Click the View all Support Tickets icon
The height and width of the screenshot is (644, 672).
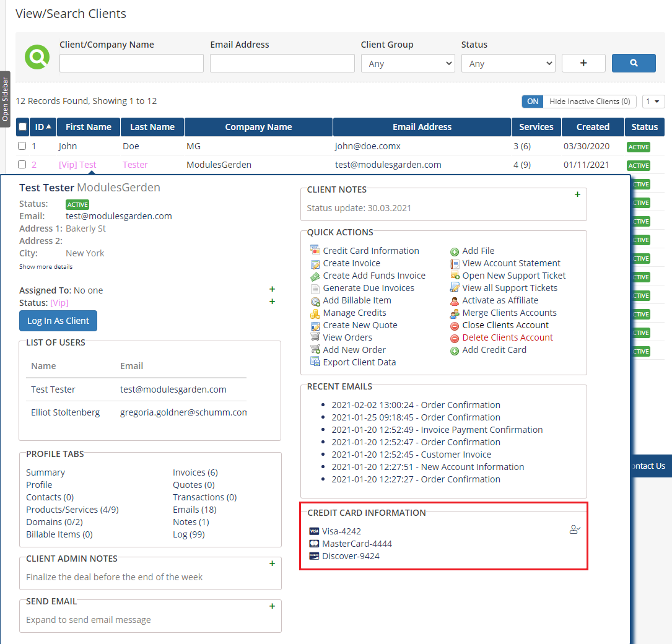454,287
